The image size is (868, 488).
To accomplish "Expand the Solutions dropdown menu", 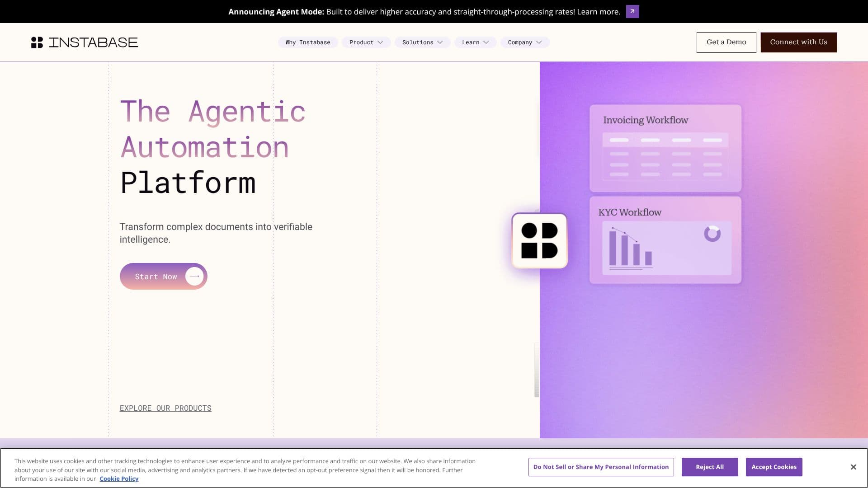I will pos(422,42).
